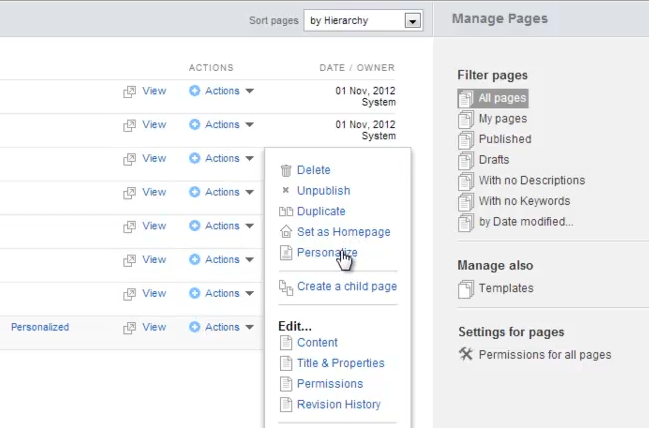Viewport: 649px width, 428px height.
Task: Expand the Actions dropdown in the first row
Action: pos(222,91)
